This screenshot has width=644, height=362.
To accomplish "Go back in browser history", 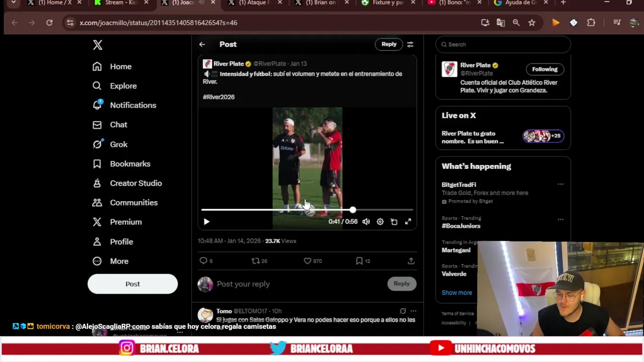I will tap(15, 23).
